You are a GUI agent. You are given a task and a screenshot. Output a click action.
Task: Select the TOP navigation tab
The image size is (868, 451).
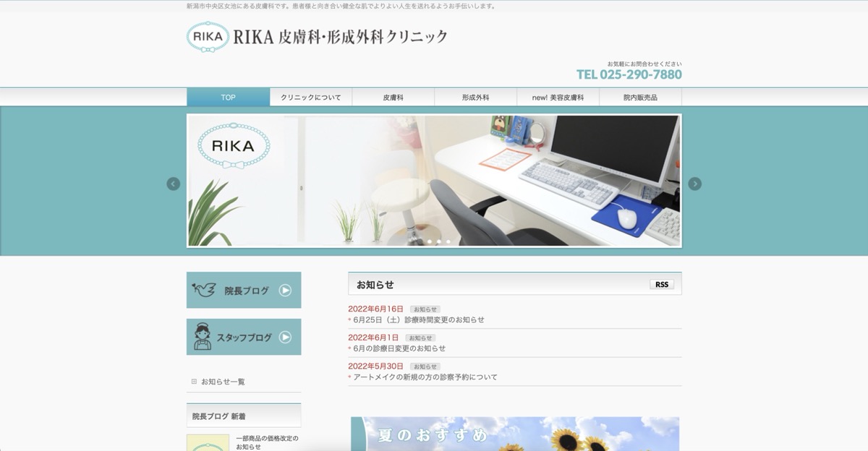click(228, 98)
